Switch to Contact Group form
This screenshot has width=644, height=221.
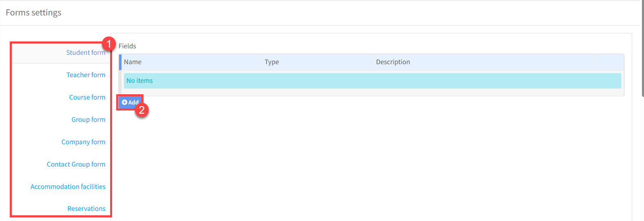coord(76,165)
